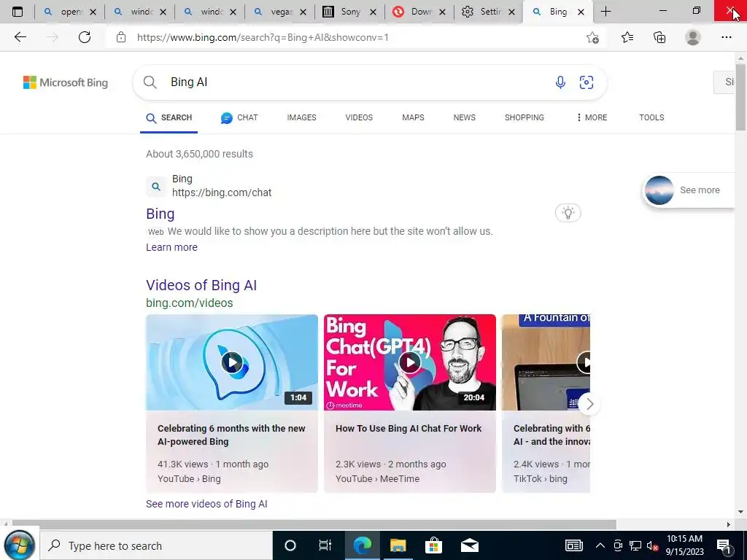747x560 pixels.
Task: Switch to the CHAT tab
Action: point(239,117)
